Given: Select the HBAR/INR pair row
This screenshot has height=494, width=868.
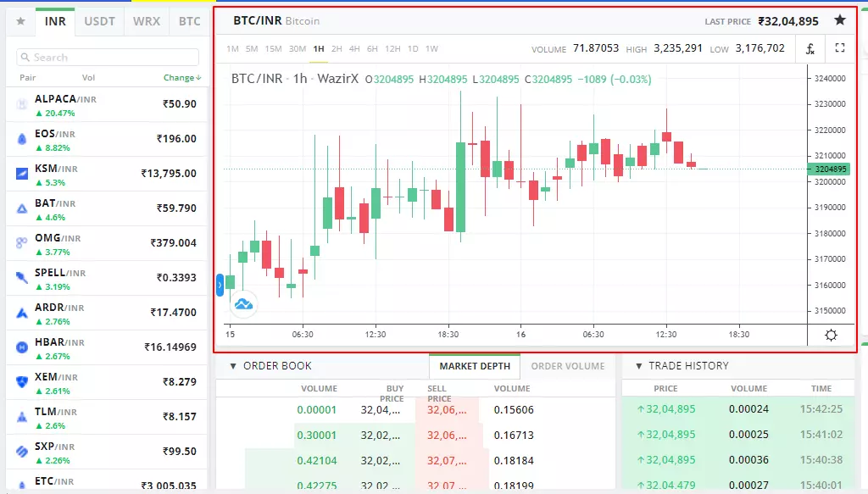Looking at the screenshot, I should pyautogui.click(x=107, y=347).
